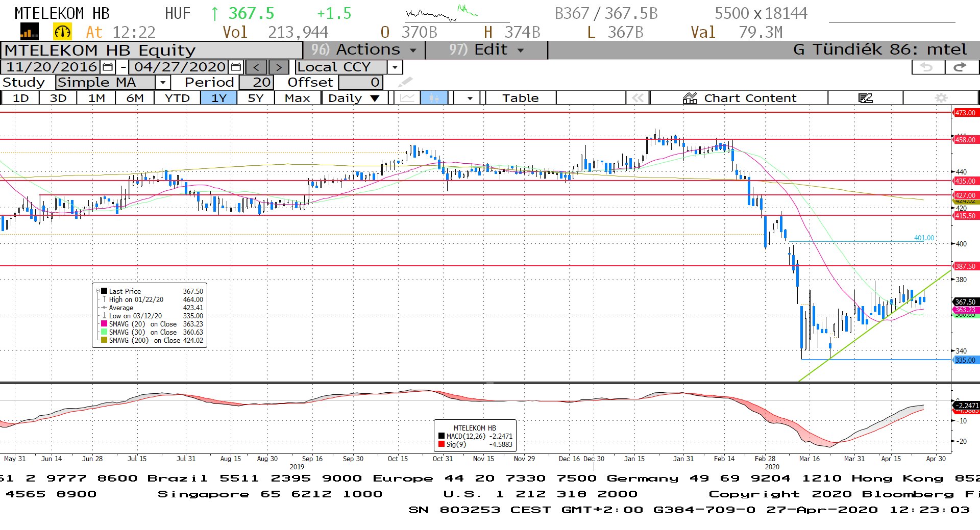Expand the Simple MA study dropdown
The image size is (980, 530).
(x=162, y=83)
